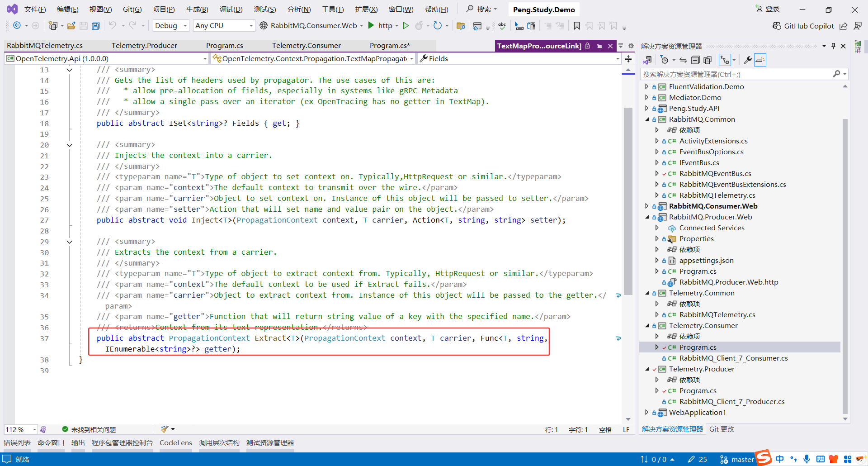The image size is (868, 466).
Task: Switch to the Telemetry.Consumer editor tab
Action: [307, 46]
